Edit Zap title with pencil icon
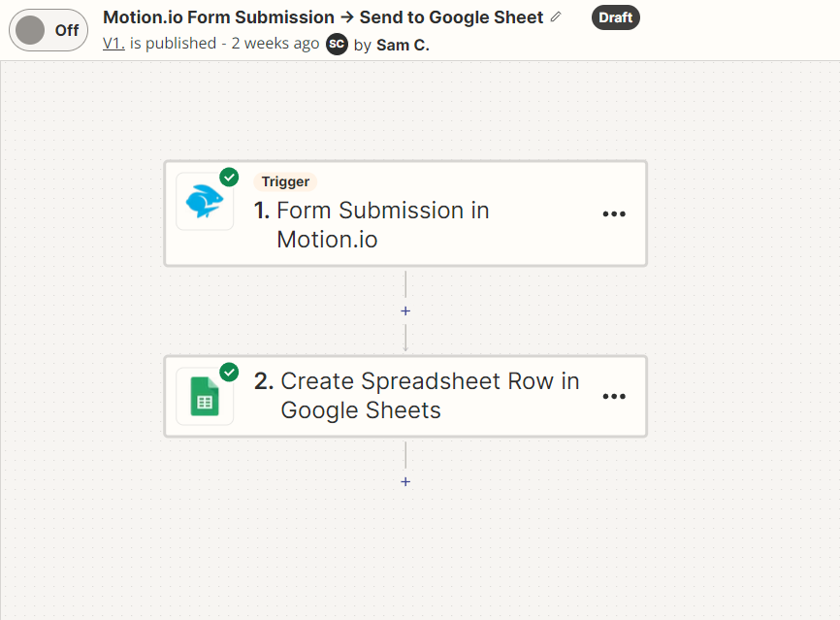840x620 pixels. pos(556,17)
